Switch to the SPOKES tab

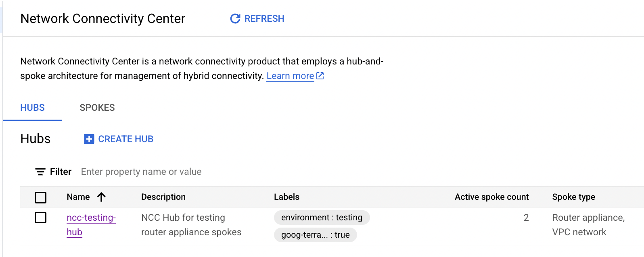[97, 108]
